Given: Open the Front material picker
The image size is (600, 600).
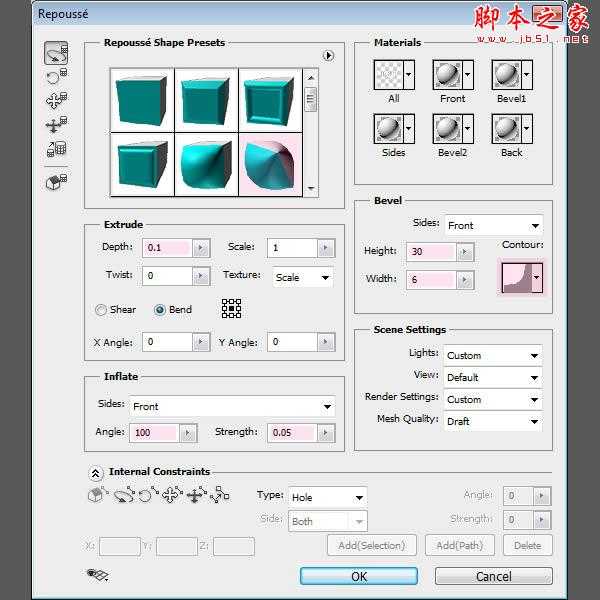Looking at the screenshot, I should tap(453, 75).
